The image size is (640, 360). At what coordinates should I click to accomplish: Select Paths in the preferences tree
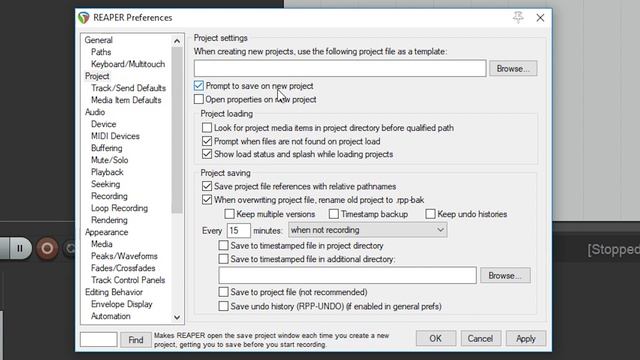[x=101, y=52]
